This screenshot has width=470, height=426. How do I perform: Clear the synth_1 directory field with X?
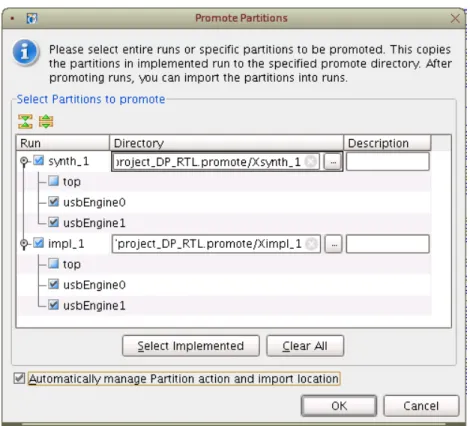coord(311,162)
